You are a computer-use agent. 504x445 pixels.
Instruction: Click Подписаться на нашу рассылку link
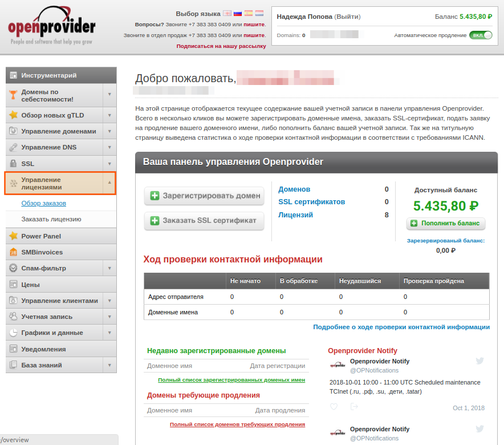(x=221, y=46)
